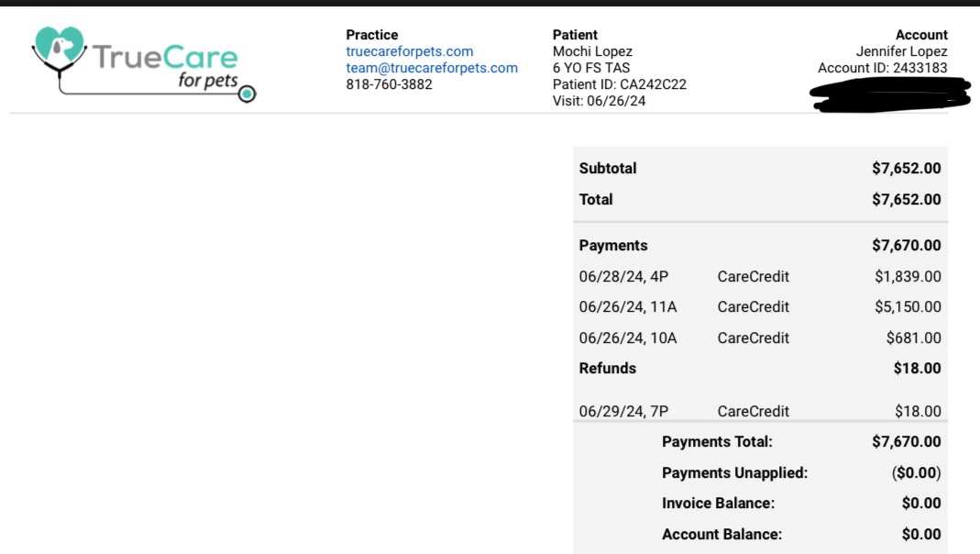Click the blacked-out redaction bar
980x554 pixels.
pos(889,95)
